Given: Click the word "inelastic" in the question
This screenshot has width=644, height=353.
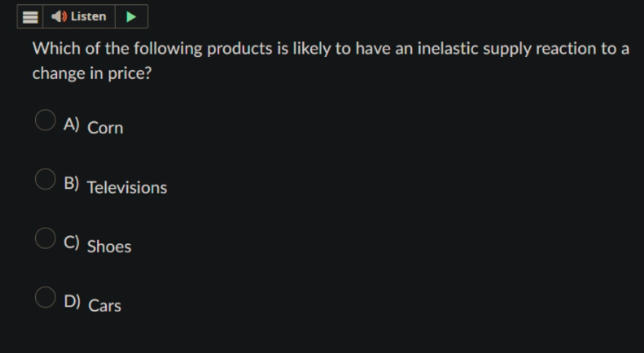Looking at the screenshot, I should click(x=448, y=48).
